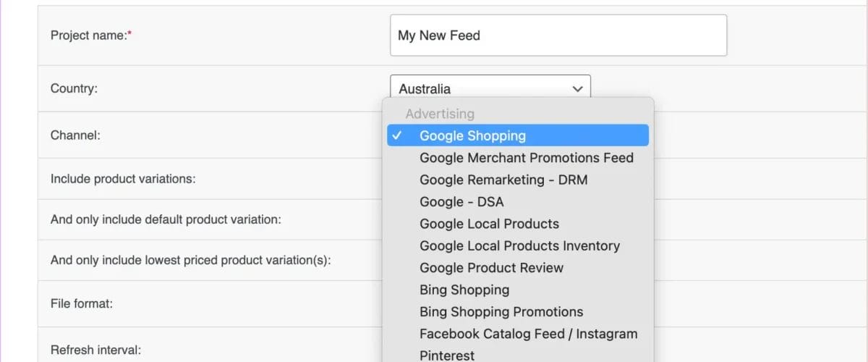Select Google Local Products Inventory
Image resolution: width=868 pixels, height=362 pixels.
pos(519,245)
